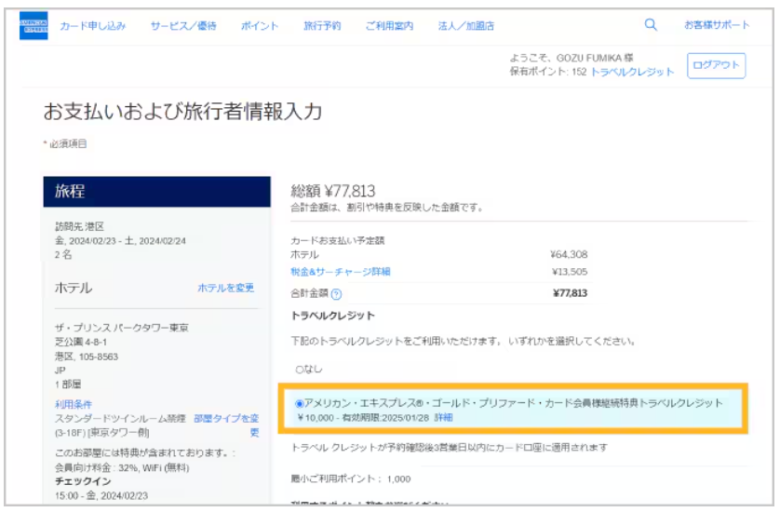
Task: Select the なし radio option
Action: (x=299, y=369)
